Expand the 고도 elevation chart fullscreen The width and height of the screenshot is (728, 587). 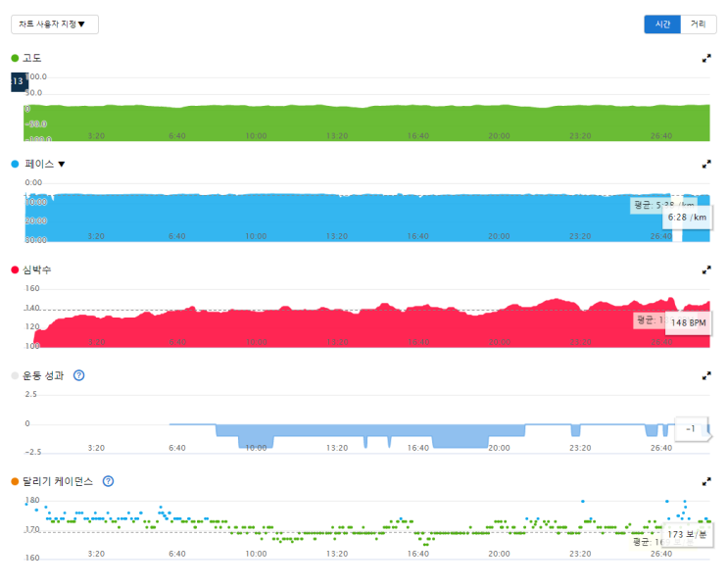(x=706, y=58)
